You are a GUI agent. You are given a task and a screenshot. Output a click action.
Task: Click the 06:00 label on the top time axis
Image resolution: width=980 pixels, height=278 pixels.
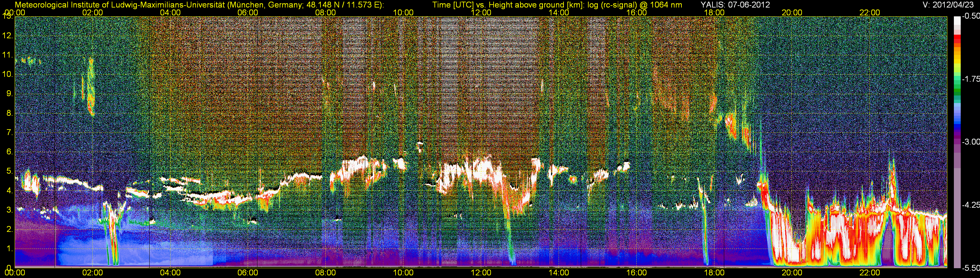[248, 12]
